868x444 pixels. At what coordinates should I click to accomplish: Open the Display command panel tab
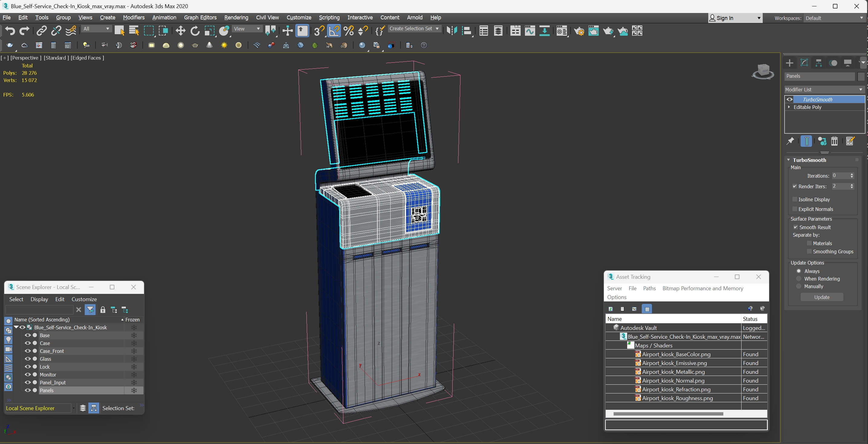[x=848, y=63]
